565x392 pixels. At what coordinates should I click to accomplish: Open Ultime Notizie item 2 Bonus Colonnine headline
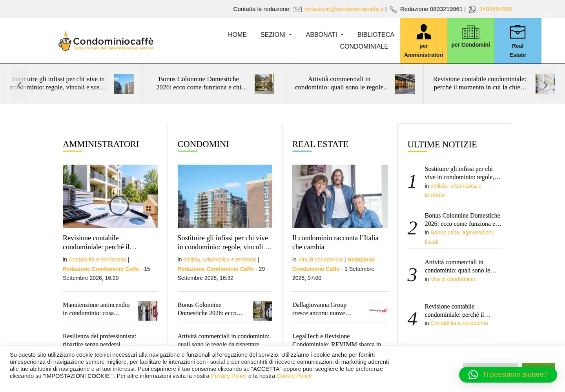pyautogui.click(x=463, y=220)
